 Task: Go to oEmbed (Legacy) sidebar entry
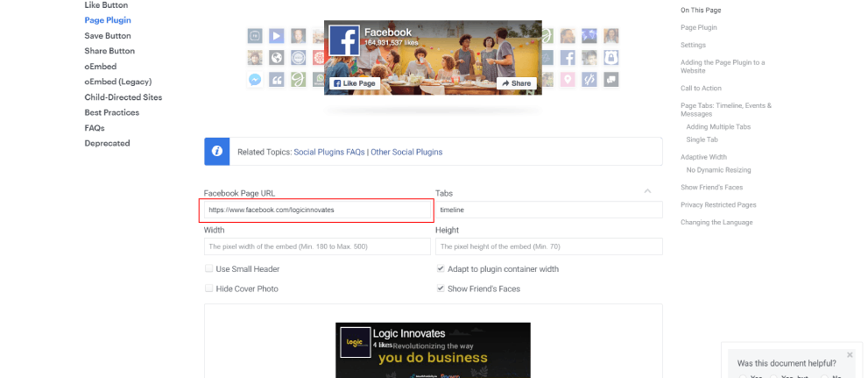click(118, 82)
